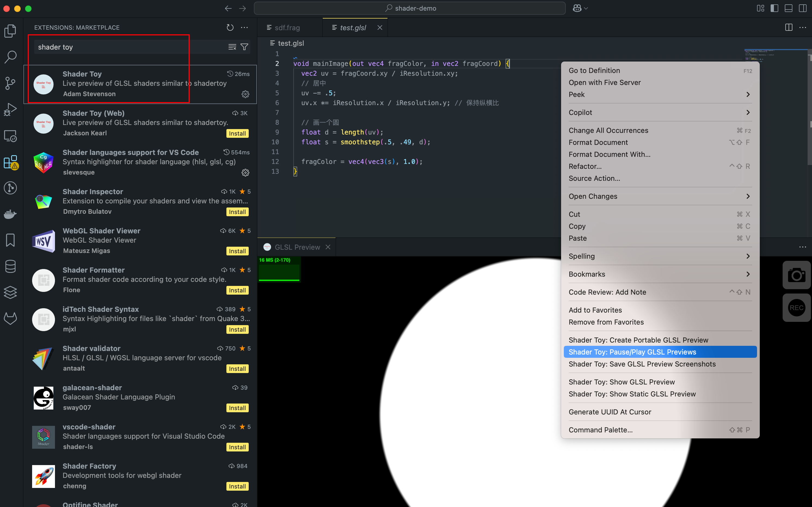Viewport: 812px width, 507px height.
Task: Install the galacean-shader extension
Action: [x=237, y=408]
